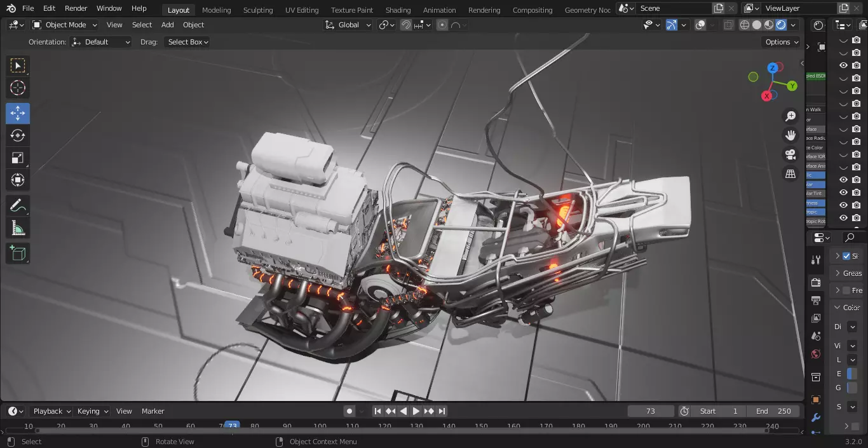Click the Blender logo menu icon
This screenshot has height=448, width=868.
[10, 8]
